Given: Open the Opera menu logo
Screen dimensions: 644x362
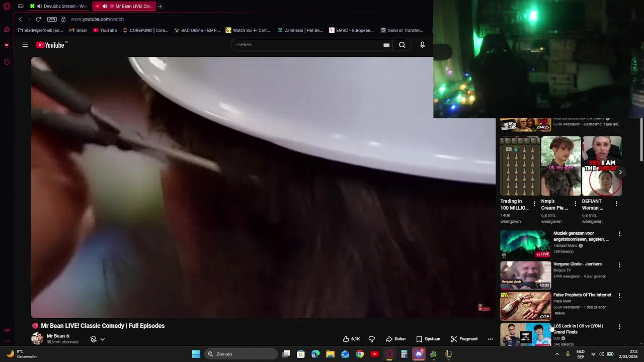Looking at the screenshot, I should [x=7, y=6].
